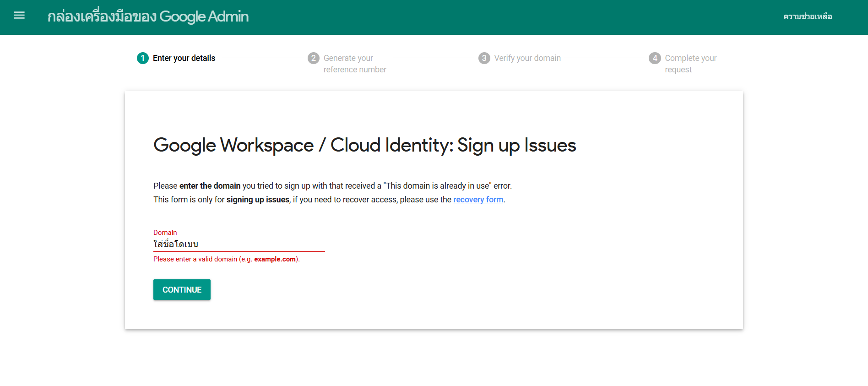Click the 'Please enter a valid domain' error

(227, 259)
